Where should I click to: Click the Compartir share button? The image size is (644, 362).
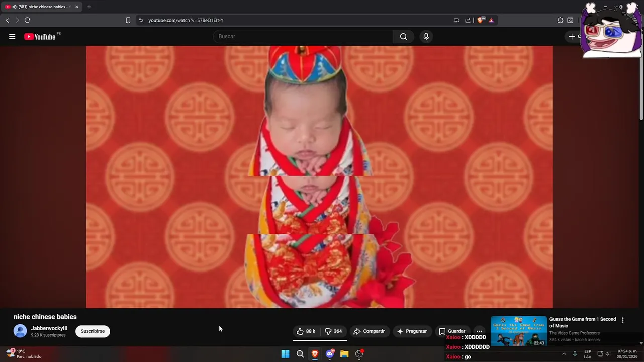point(369,331)
